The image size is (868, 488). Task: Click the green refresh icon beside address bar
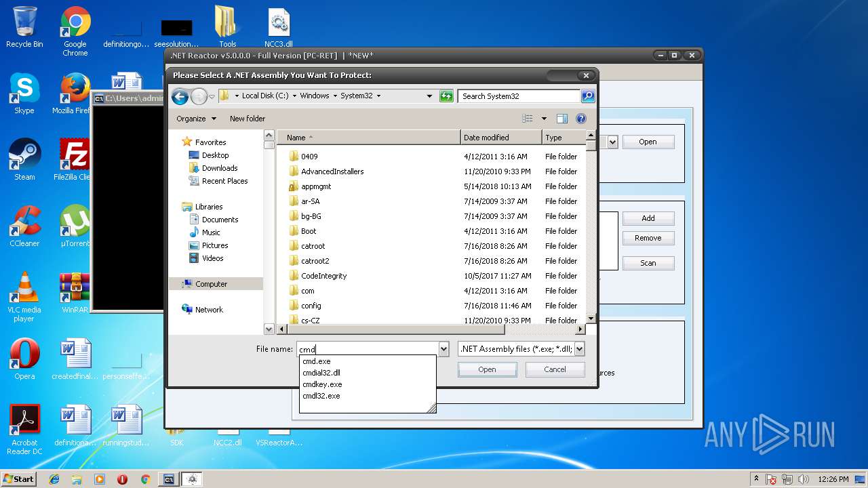pos(446,96)
